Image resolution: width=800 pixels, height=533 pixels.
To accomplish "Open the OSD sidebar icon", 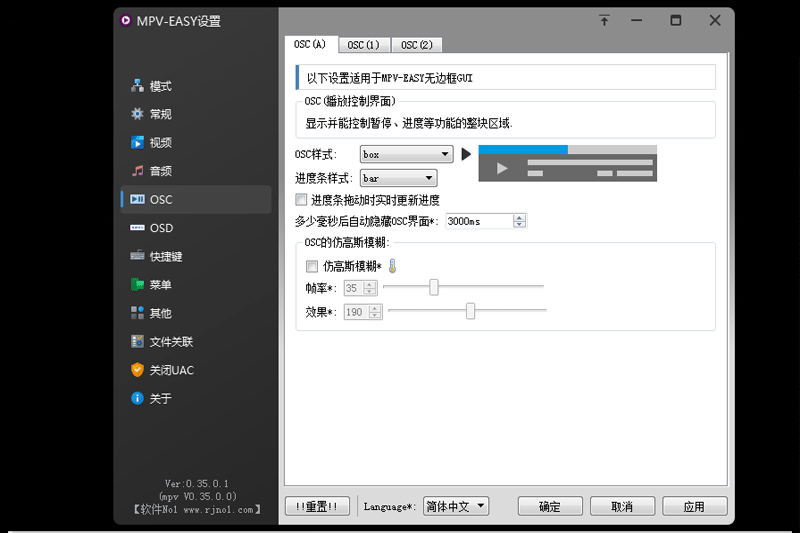I will click(x=137, y=227).
